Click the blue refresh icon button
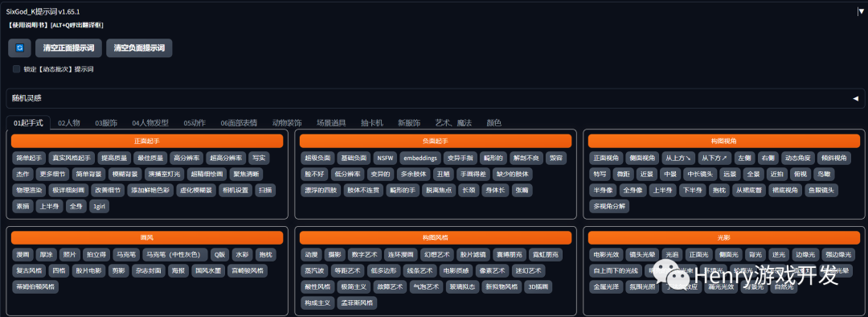868x317 pixels. pos(19,48)
